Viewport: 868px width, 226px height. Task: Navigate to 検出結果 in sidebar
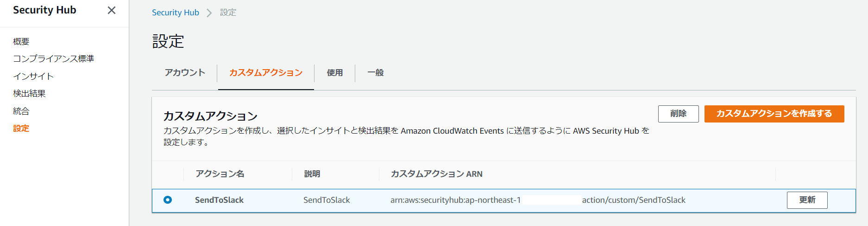click(29, 93)
